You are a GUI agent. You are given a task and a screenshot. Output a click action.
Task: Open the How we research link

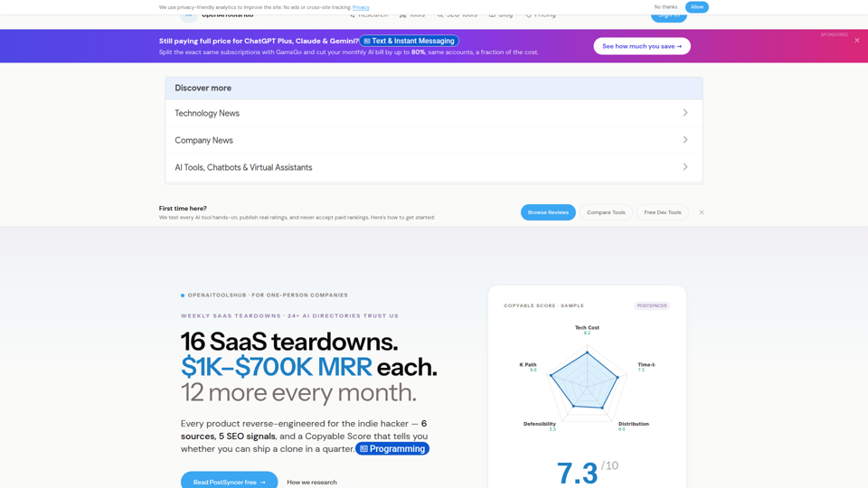click(x=312, y=483)
